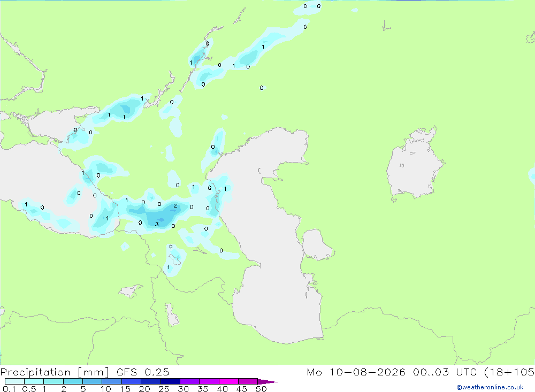535x392 pixels.
Task: Click the 'Mo 10-08-2026' date text
Action: (x=356, y=372)
